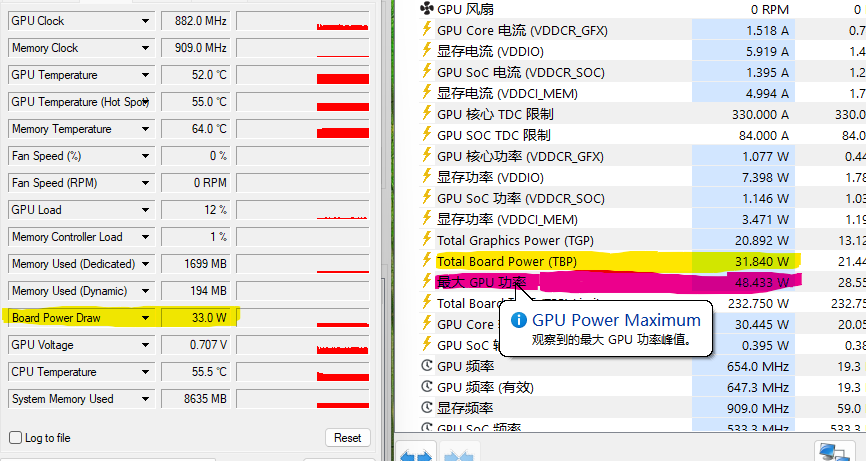Click the GPU Temperature 52.0 °C history graph
Viewport: 866px width, 461px height.
coord(303,75)
